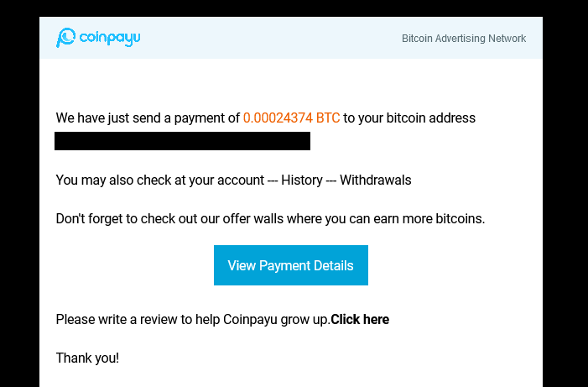Click the offer walls sentence
The width and height of the screenshot is (588, 387).
tap(270, 218)
